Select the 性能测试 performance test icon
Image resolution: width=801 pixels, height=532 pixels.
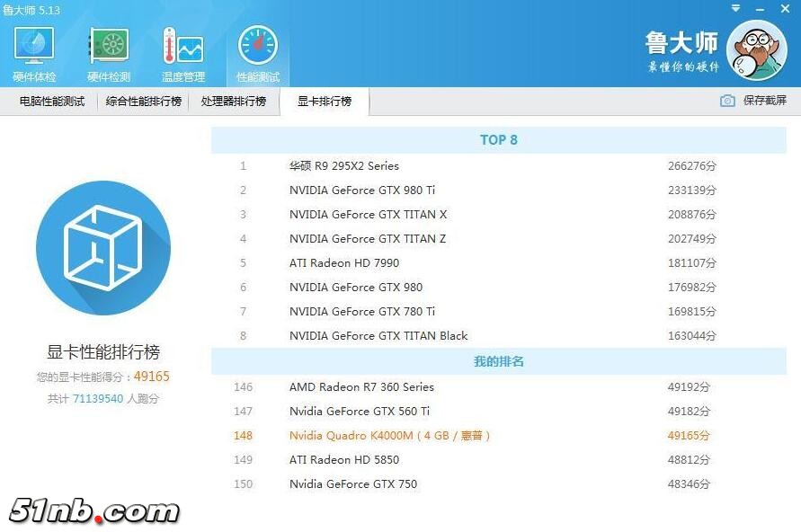point(258,52)
